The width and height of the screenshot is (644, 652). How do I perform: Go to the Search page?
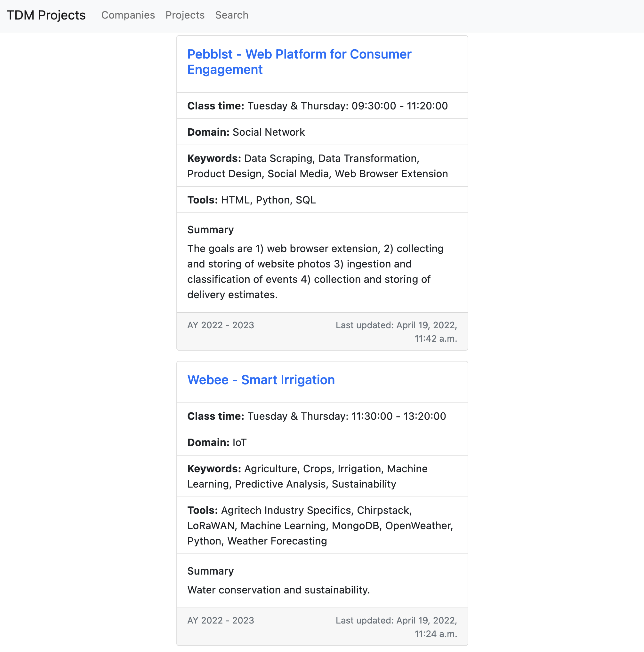tap(232, 15)
